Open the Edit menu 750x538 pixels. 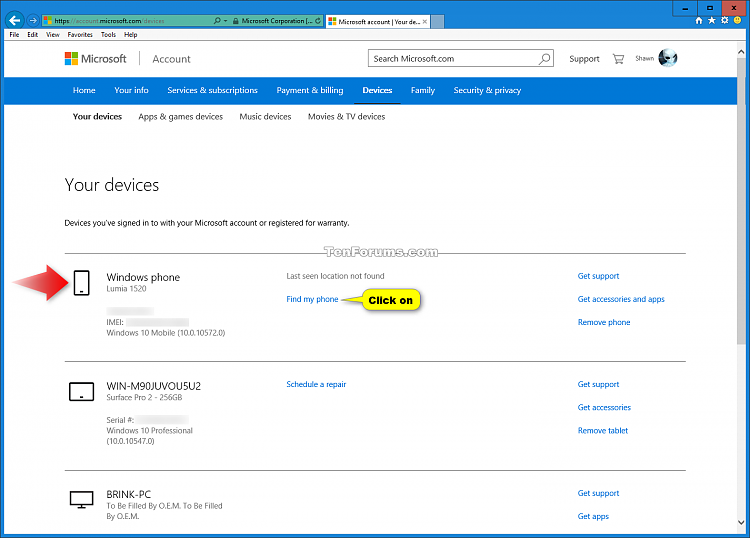33,34
